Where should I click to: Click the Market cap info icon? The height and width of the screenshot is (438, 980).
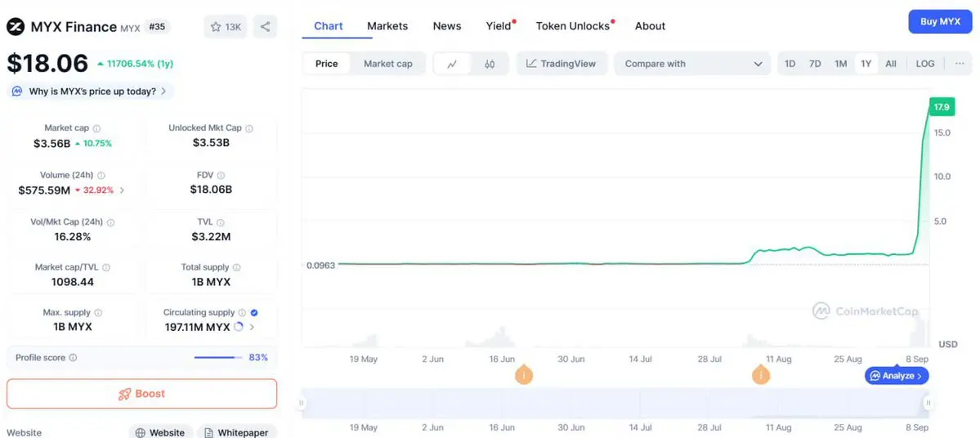pos(96,128)
